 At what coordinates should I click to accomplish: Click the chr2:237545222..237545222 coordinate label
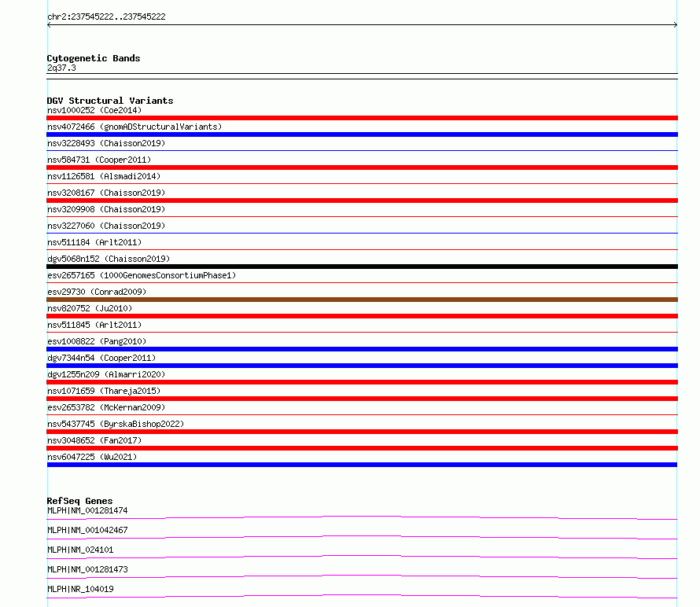(106, 17)
